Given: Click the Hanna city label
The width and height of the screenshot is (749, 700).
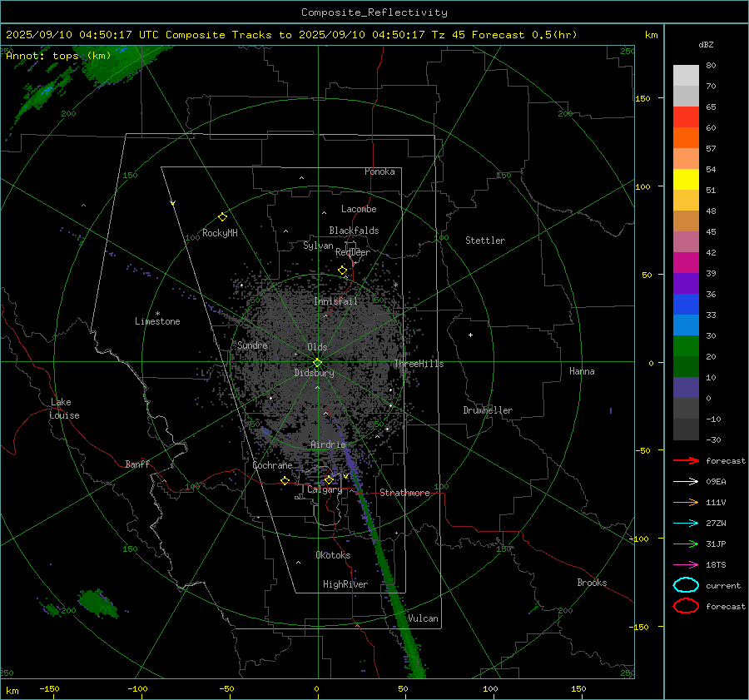Looking at the screenshot, I should (582, 371).
